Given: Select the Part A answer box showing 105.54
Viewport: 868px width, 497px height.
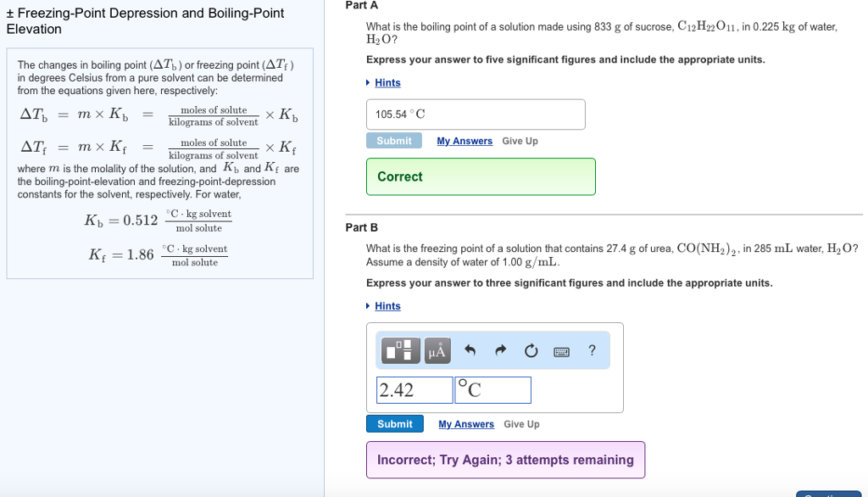Looking at the screenshot, I should pos(475,114).
